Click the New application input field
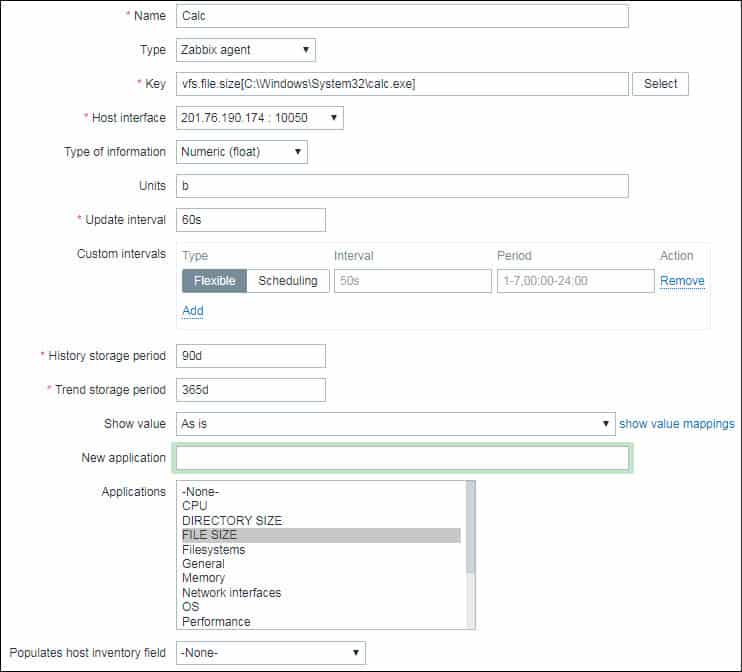Screen dimensions: 742x672 coord(402,458)
